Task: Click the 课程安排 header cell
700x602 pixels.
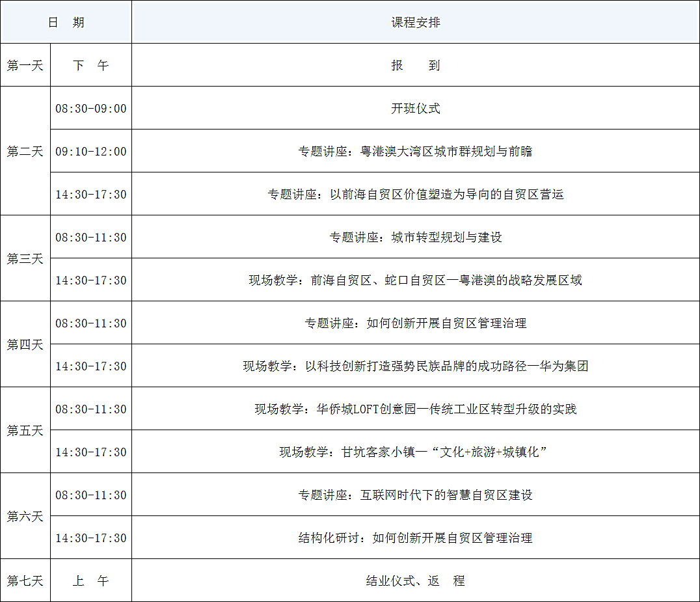Action: pyautogui.click(x=416, y=22)
